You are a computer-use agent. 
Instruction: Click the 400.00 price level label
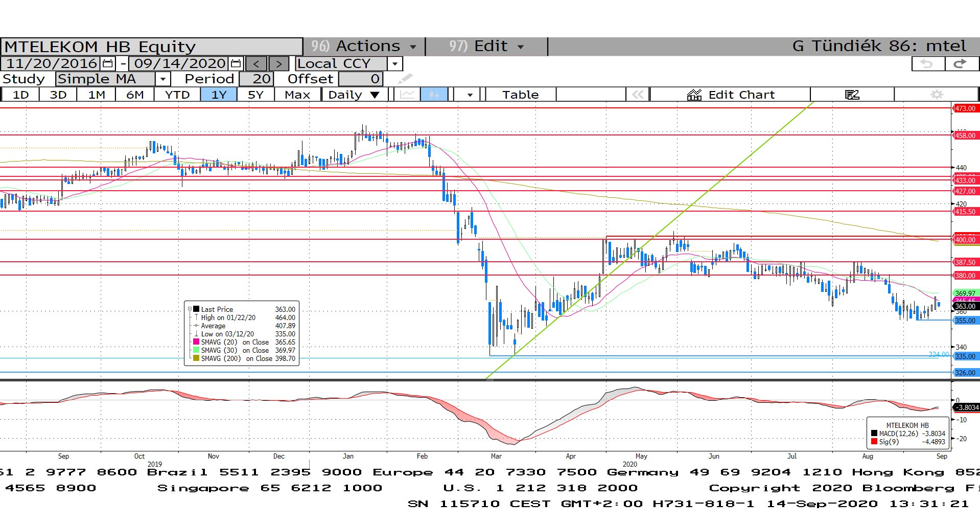[966, 240]
